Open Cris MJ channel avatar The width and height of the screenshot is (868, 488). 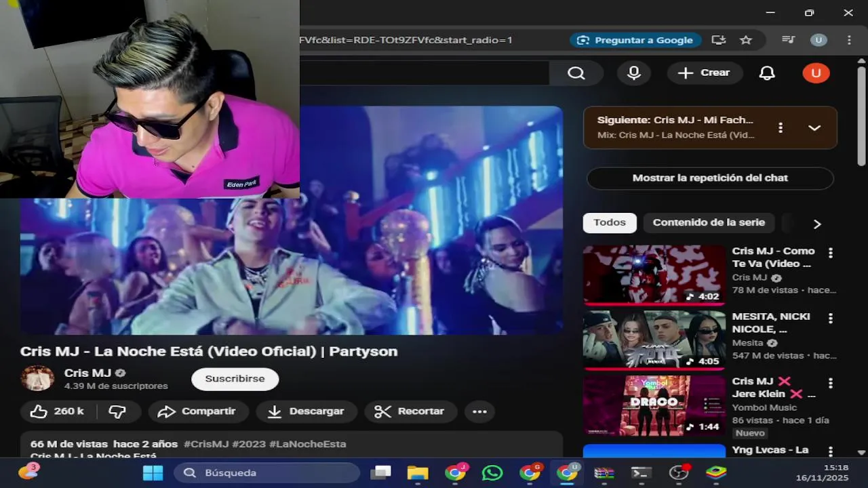pos(37,378)
